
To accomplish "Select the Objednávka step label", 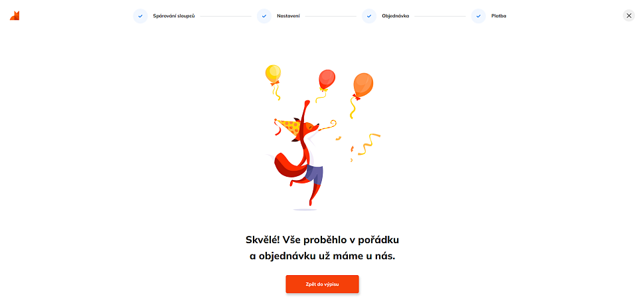I will click(x=396, y=16).
